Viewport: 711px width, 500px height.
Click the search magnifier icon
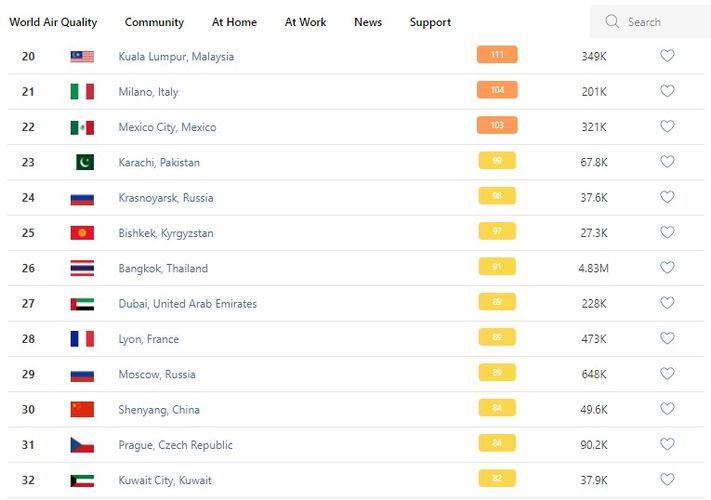pyautogui.click(x=610, y=22)
